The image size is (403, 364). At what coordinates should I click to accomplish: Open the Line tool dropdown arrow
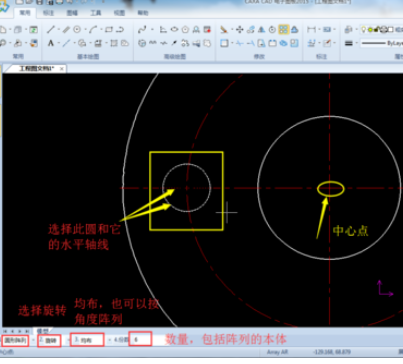[x=59, y=29]
